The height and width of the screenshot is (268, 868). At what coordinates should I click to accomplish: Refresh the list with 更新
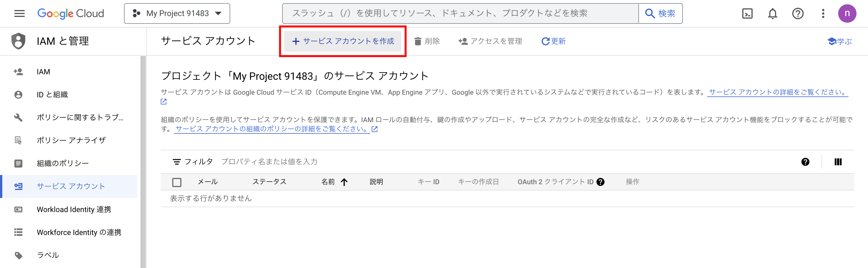(x=553, y=41)
